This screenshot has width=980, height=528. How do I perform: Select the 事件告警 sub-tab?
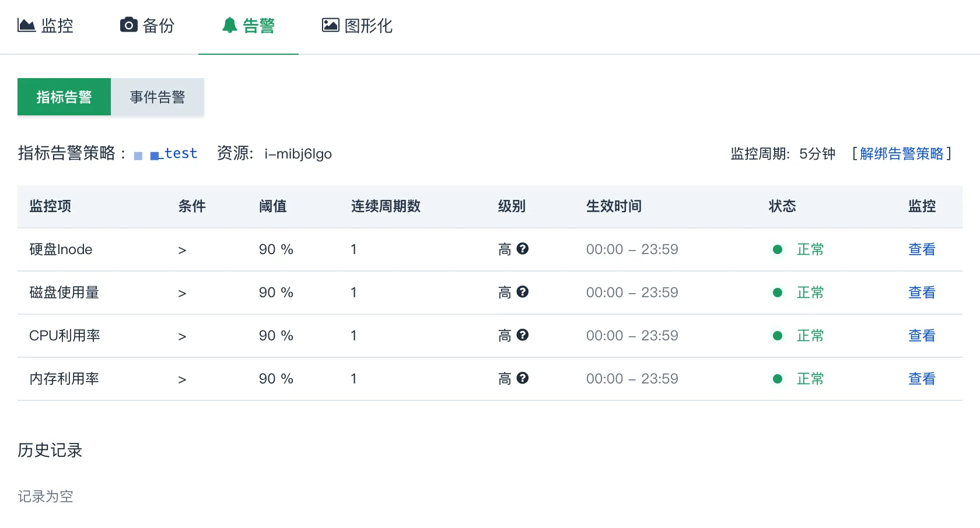point(157,97)
